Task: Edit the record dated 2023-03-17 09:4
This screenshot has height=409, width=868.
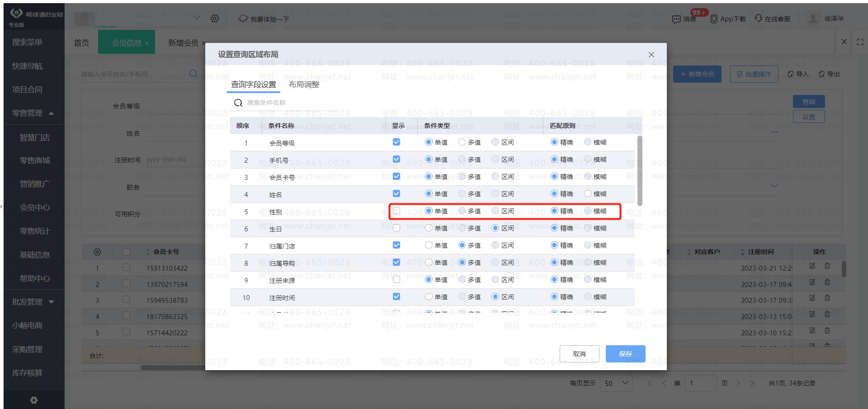Action: click(812, 282)
